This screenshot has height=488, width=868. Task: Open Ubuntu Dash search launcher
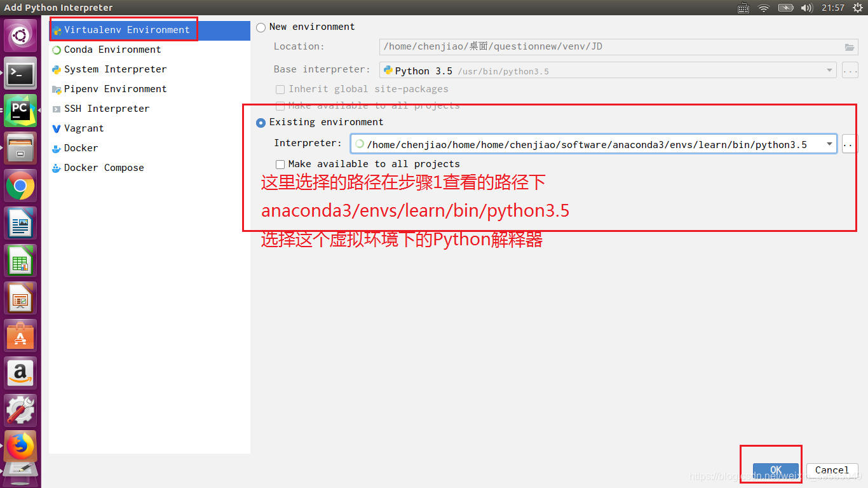click(21, 36)
